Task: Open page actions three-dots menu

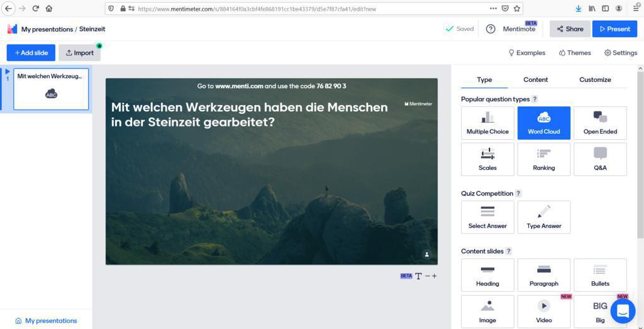Action: 493,8
